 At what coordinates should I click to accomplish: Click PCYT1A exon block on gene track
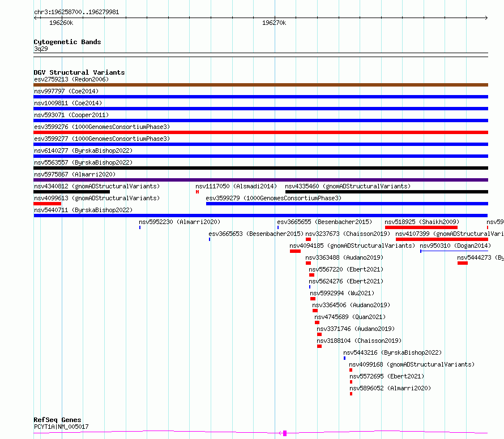pos(285,433)
